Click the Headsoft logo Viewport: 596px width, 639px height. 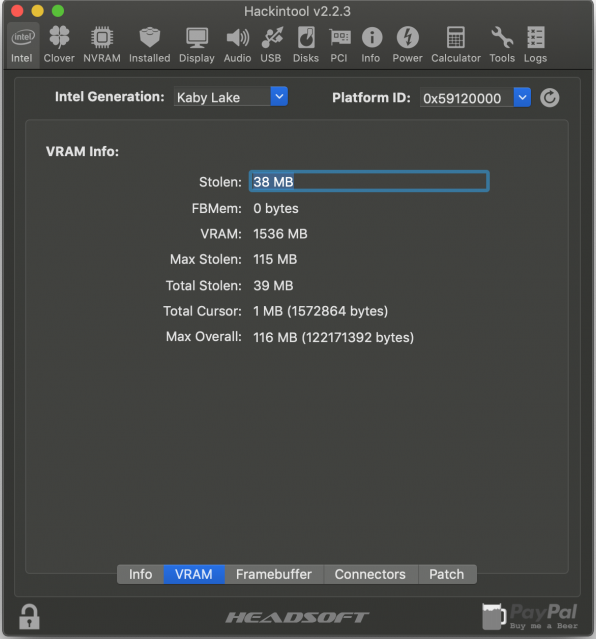point(297,617)
